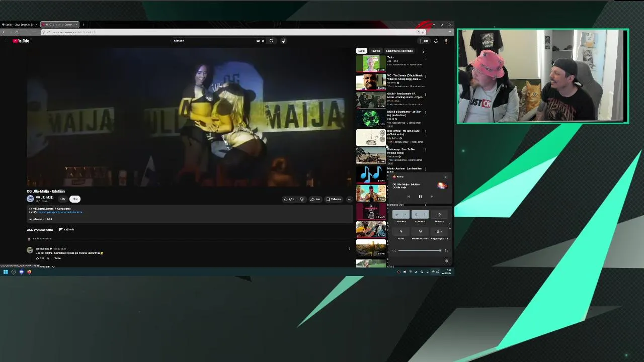
Task: Open quick settings gear icon
Action: [446, 261]
